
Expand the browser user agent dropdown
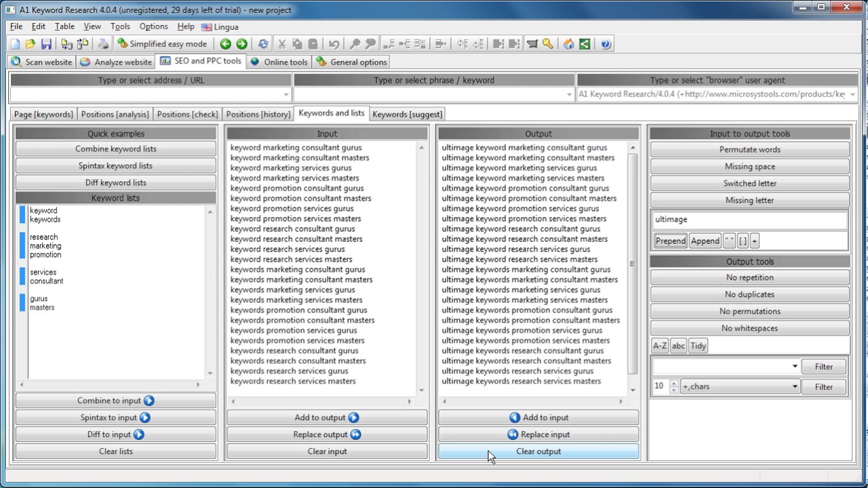[852, 94]
